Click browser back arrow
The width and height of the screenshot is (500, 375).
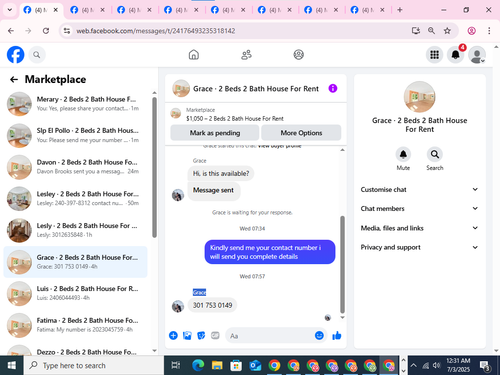pos(11,31)
